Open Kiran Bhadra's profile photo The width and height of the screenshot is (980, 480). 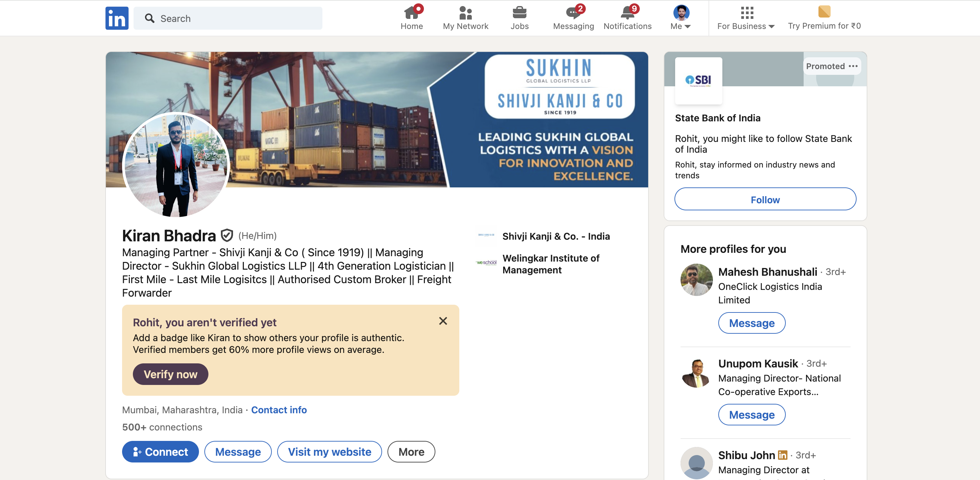176,164
